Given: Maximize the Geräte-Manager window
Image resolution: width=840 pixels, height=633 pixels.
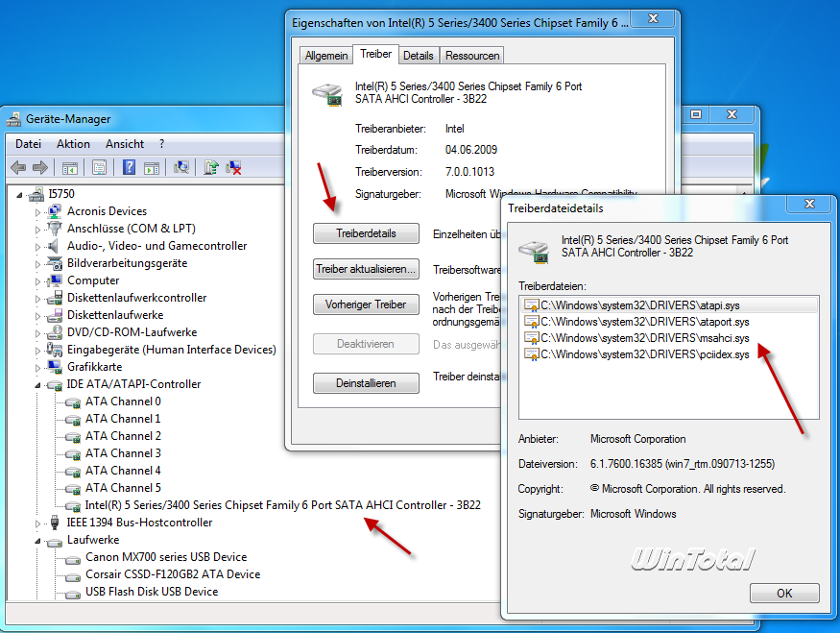Looking at the screenshot, I should [696, 114].
